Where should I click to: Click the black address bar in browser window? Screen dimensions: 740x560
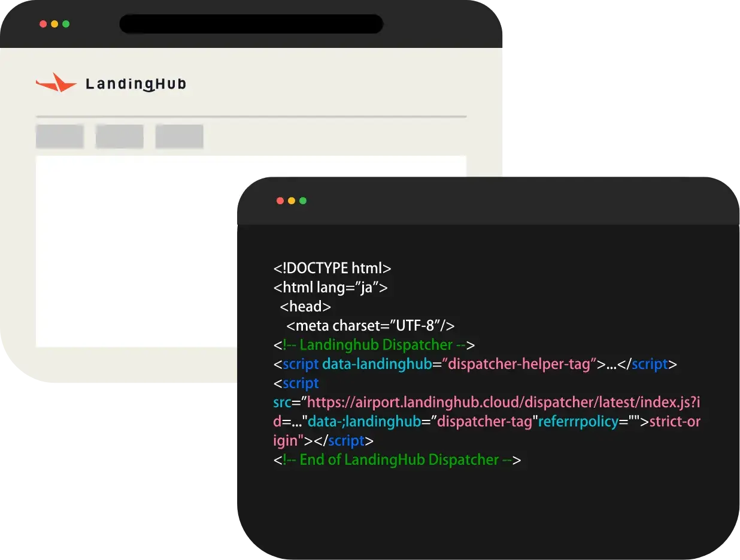pyautogui.click(x=251, y=24)
